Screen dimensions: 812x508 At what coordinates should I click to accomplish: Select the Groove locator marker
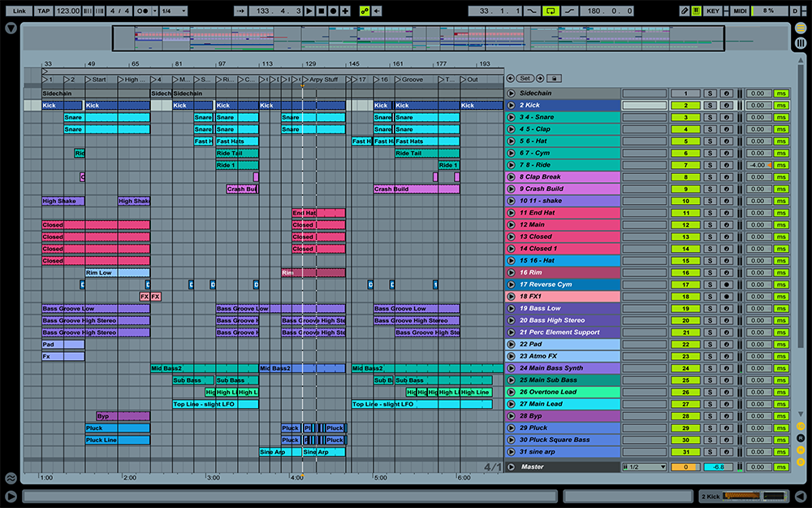pos(408,80)
